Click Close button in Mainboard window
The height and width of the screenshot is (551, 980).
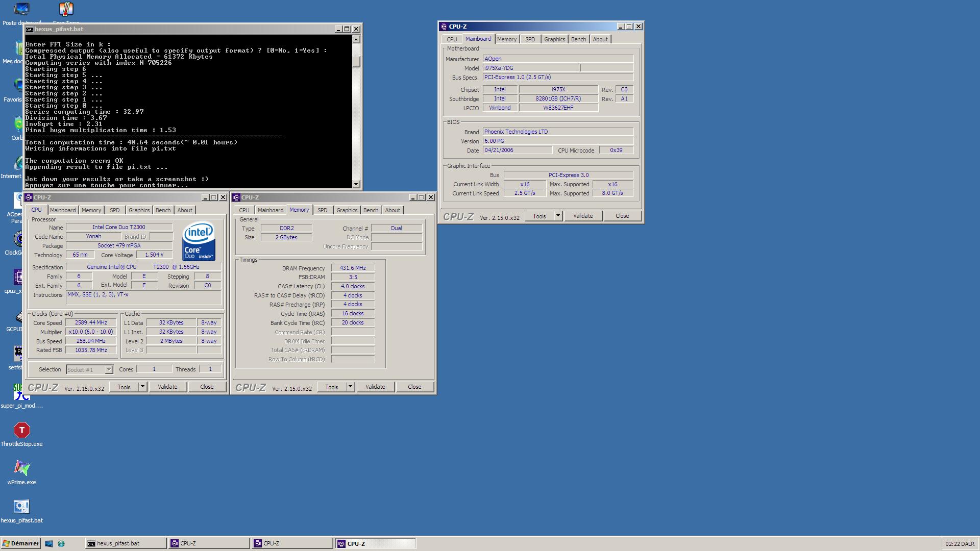pos(622,216)
